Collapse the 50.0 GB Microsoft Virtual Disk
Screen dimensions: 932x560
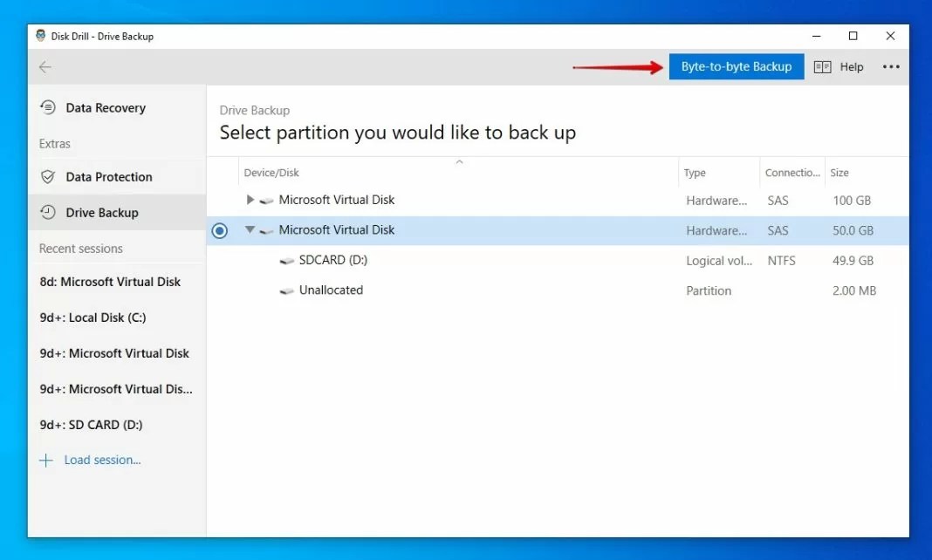250,229
